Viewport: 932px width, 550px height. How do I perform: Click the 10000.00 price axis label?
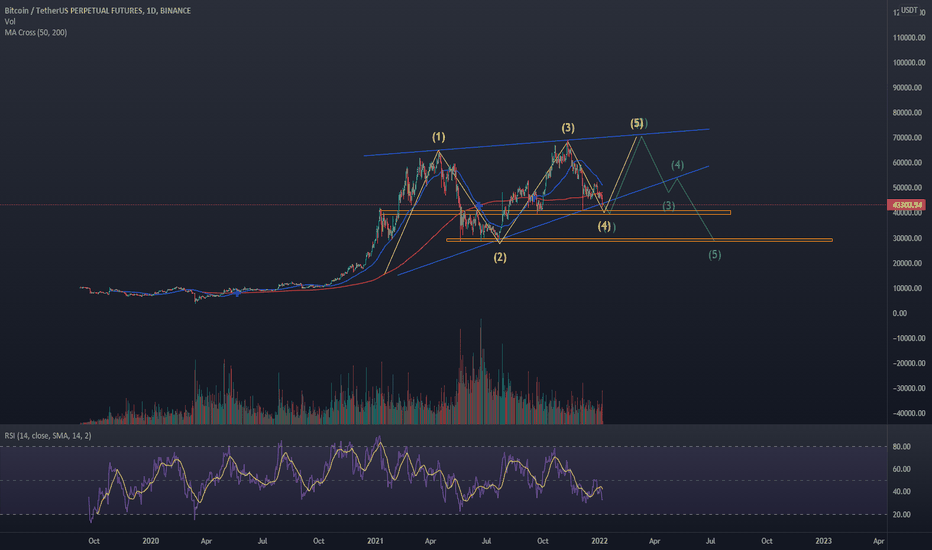[909, 288]
